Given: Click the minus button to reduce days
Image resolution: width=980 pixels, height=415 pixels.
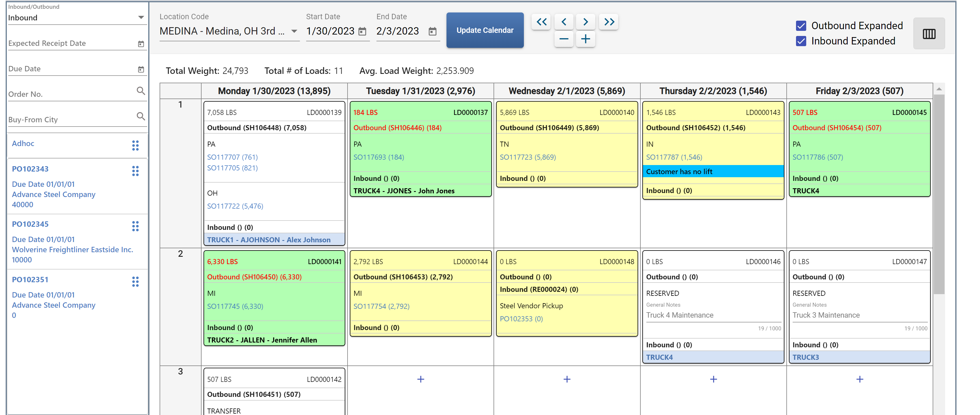Looking at the screenshot, I should (x=564, y=39).
